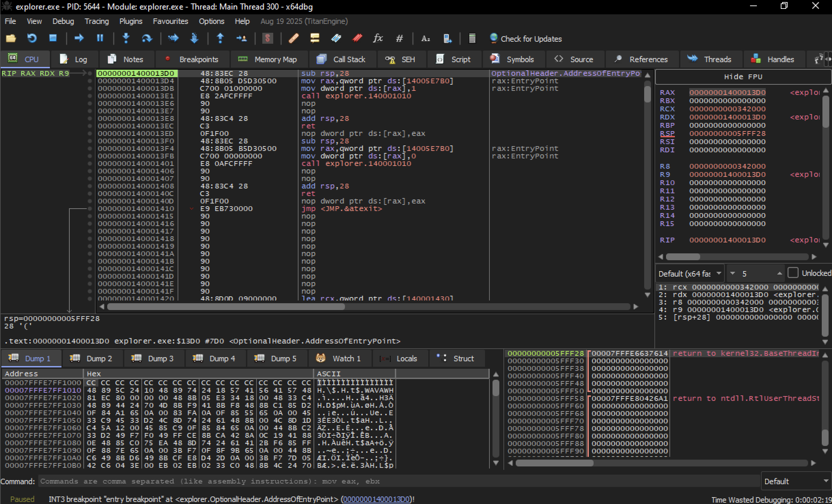
Task: Switch to the Dump 3 tab
Action: [x=154, y=359]
